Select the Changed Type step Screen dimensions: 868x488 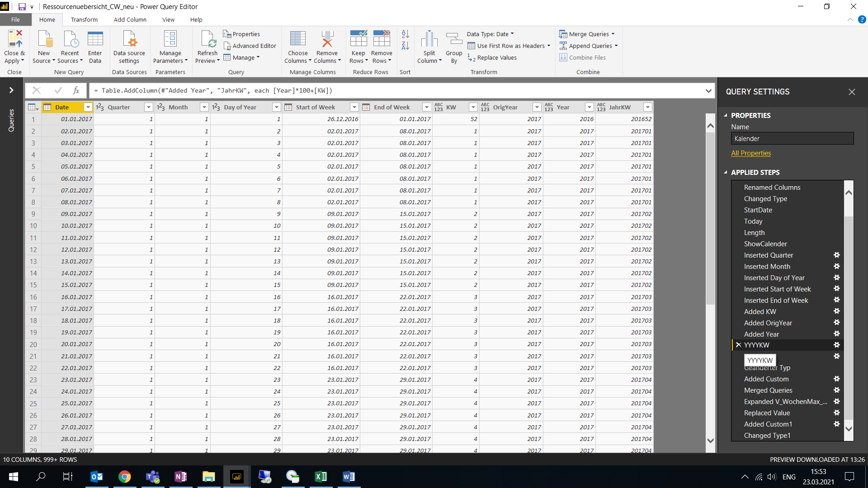(765, 199)
